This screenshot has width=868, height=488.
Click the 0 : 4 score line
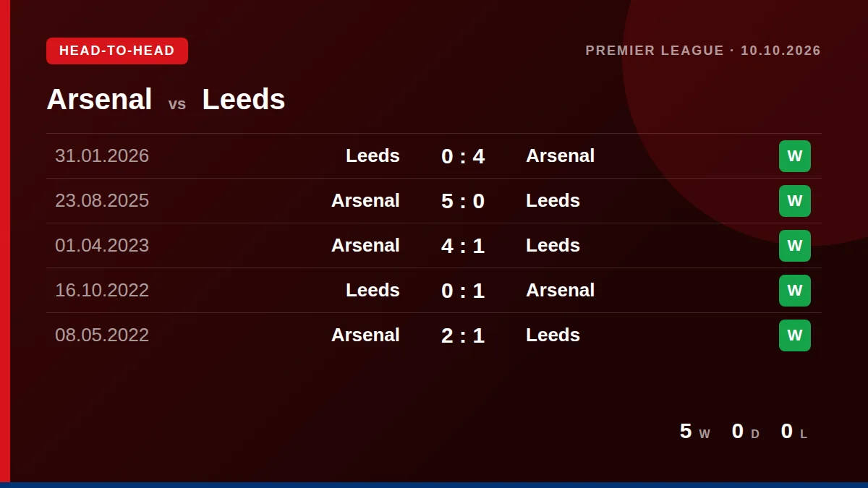pyautogui.click(x=463, y=156)
